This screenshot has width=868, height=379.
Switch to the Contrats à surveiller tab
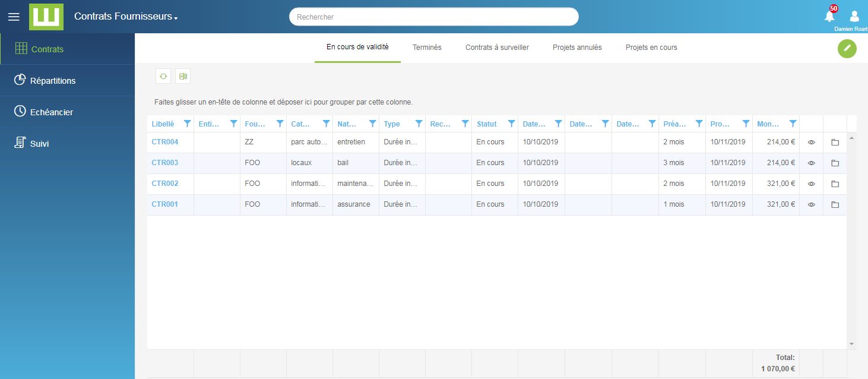click(497, 48)
